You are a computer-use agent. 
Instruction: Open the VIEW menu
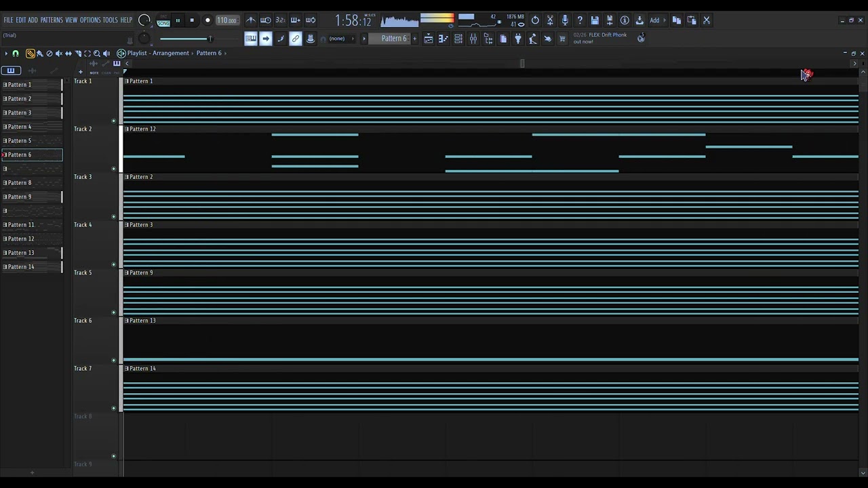(71, 20)
